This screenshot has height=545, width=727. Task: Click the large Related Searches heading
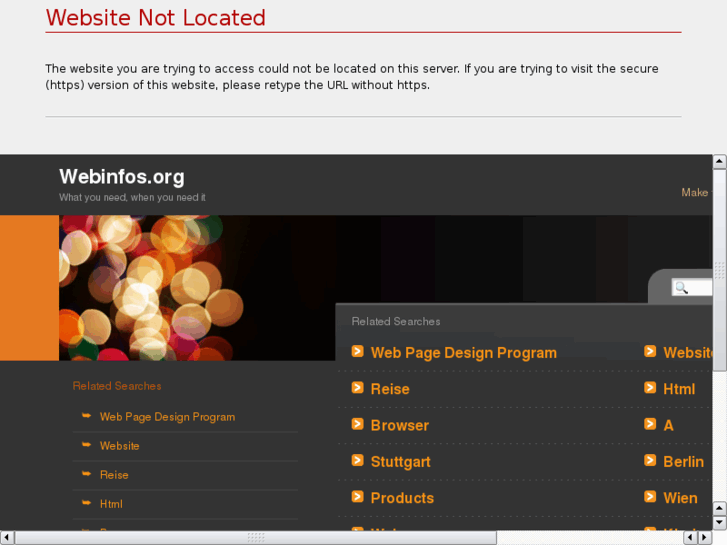click(396, 321)
